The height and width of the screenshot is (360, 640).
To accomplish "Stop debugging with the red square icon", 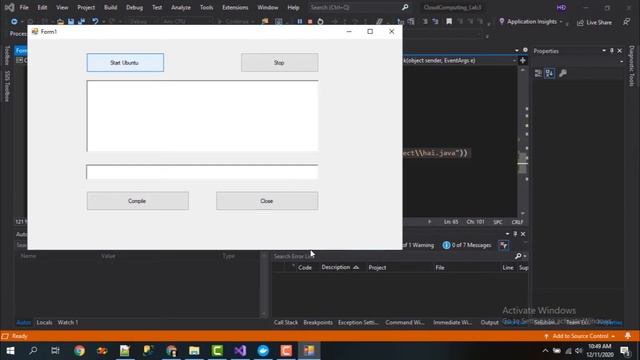I will pos(310,21).
